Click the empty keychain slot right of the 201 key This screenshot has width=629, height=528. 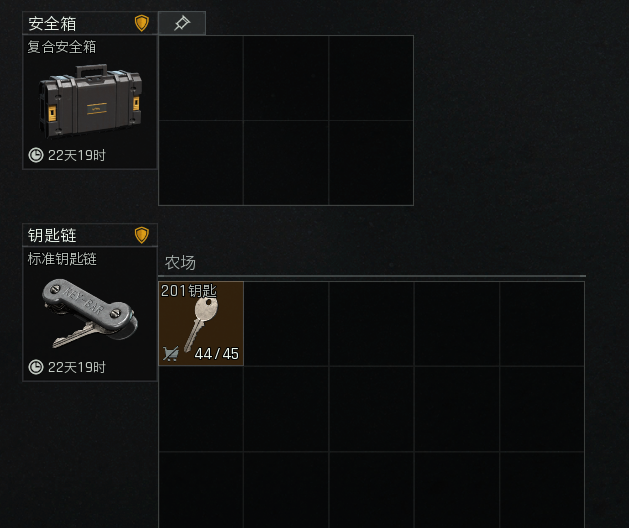pyautogui.click(x=286, y=323)
